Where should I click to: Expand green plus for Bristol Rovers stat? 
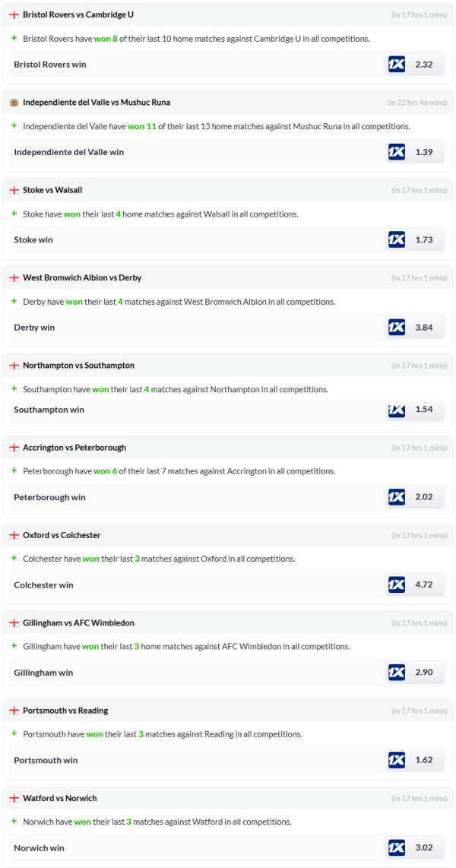point(14,38)
